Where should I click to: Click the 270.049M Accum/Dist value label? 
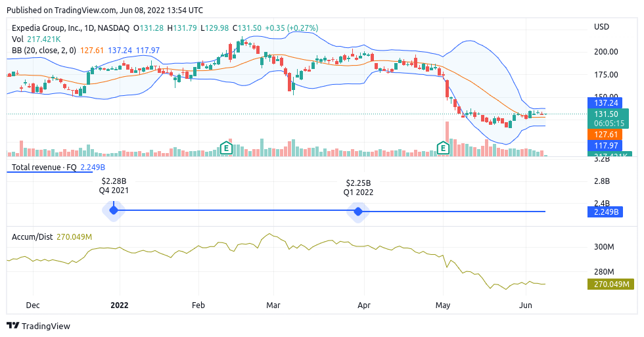tap(609, 284)
